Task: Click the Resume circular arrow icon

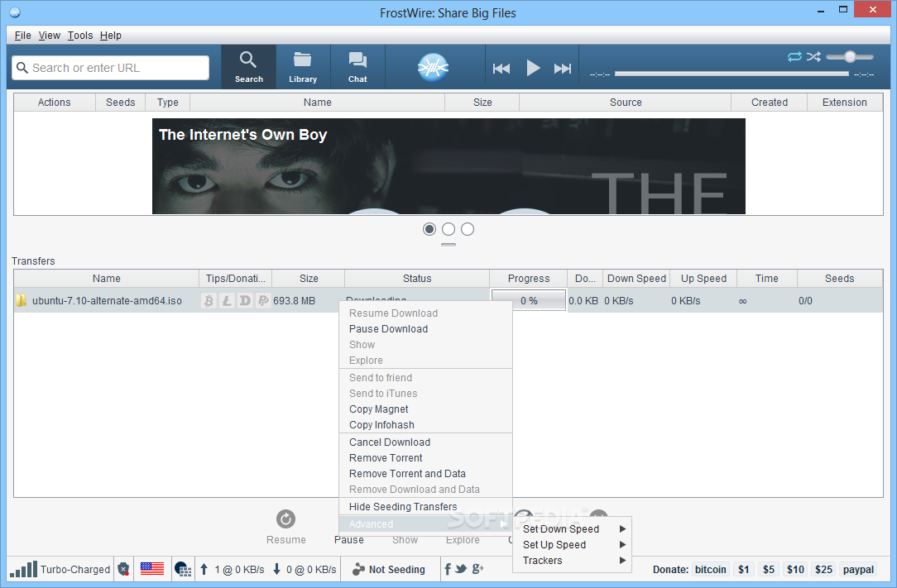Action: click(285, 519)
